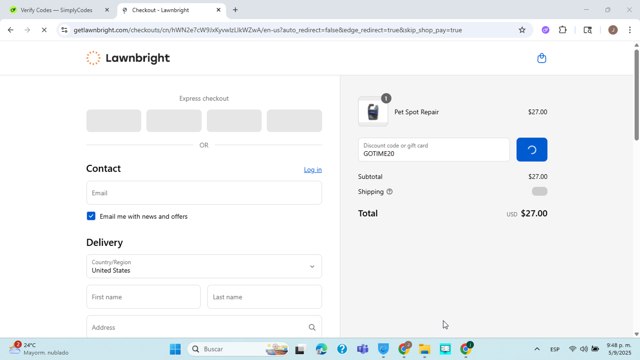
Task: Open the Windows Start menu
Action: 175,349
